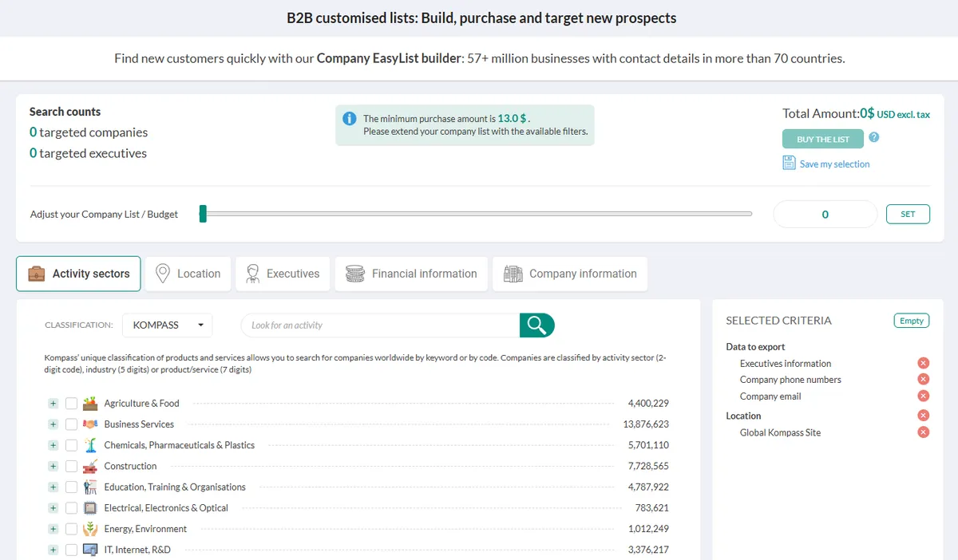Image resolution: width=958 pixels, height=560 pixels.
Task: Expand the Chemicals, Pharmaceuticals & Plastics node
Action: 53,445
